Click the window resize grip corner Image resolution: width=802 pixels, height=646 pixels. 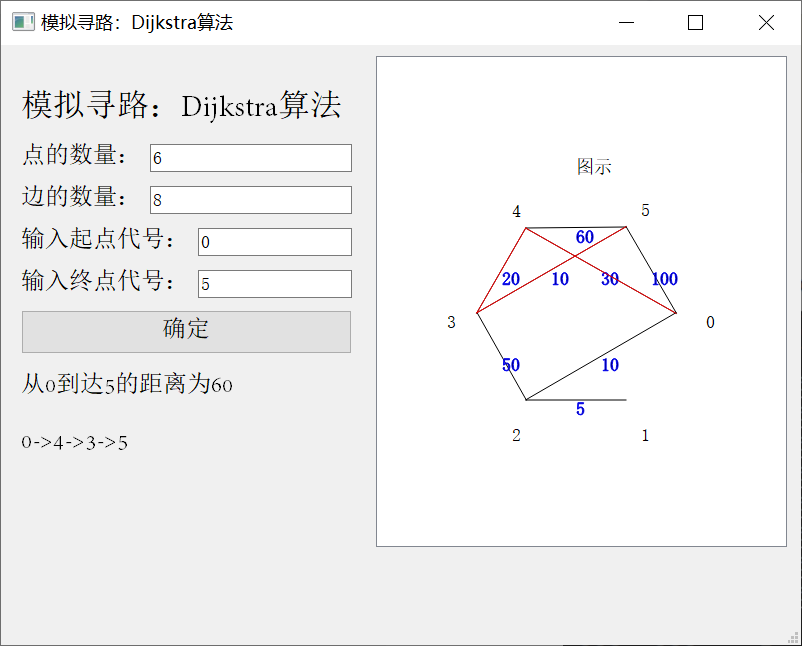793,637
